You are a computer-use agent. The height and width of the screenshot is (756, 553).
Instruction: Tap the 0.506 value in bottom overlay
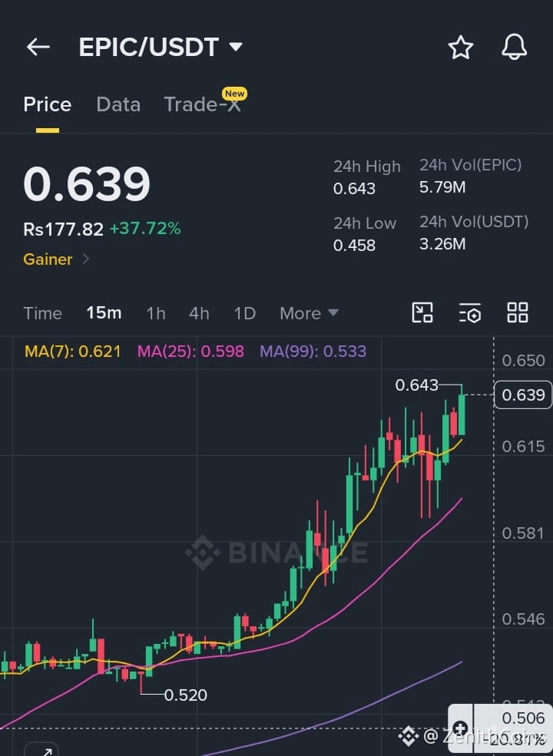[x=523, y=718]
